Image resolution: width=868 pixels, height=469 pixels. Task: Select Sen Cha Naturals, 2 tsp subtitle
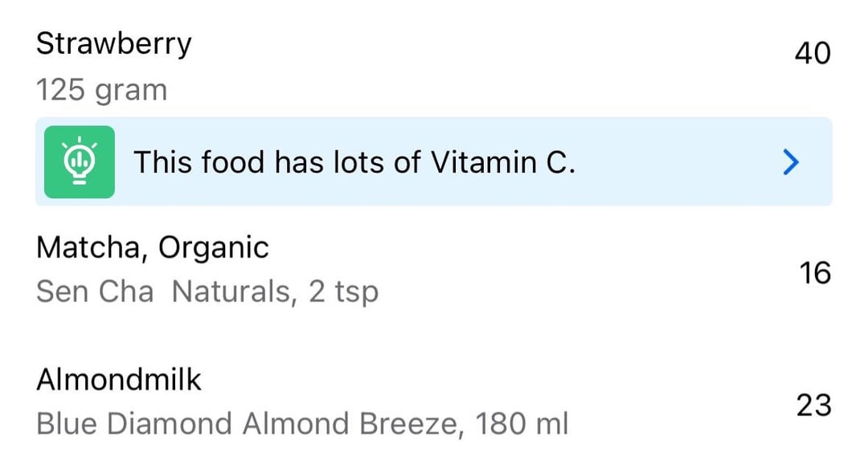click(x=207, y=292)
